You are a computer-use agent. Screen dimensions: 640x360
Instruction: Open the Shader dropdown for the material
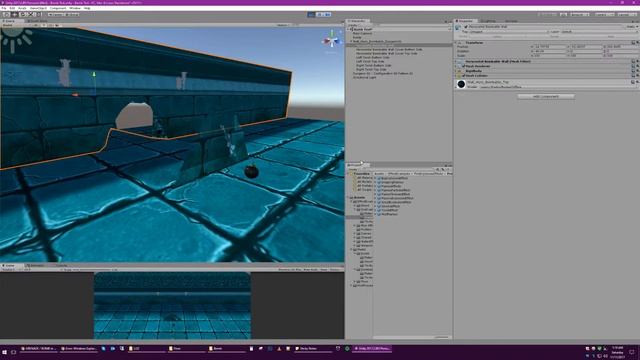560,87
